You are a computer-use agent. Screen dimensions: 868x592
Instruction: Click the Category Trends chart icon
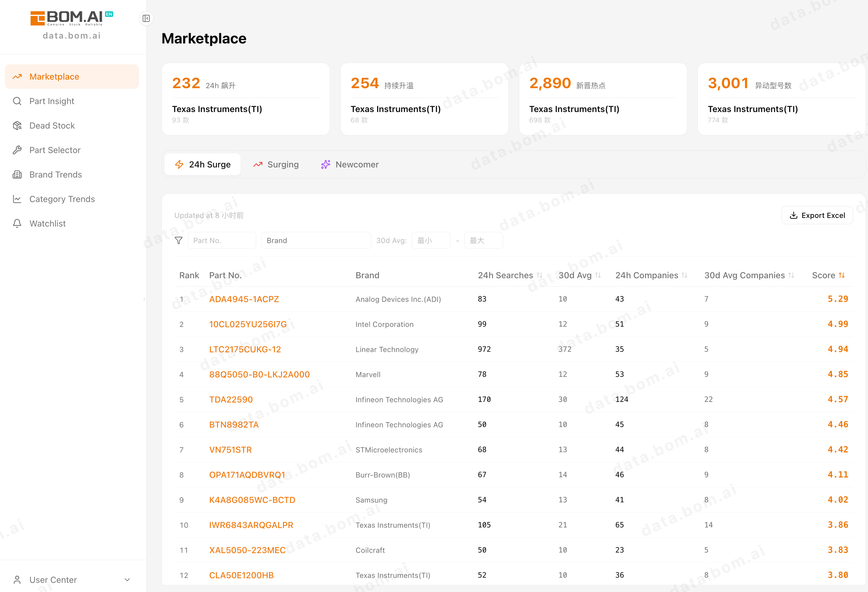pos(17,199)
